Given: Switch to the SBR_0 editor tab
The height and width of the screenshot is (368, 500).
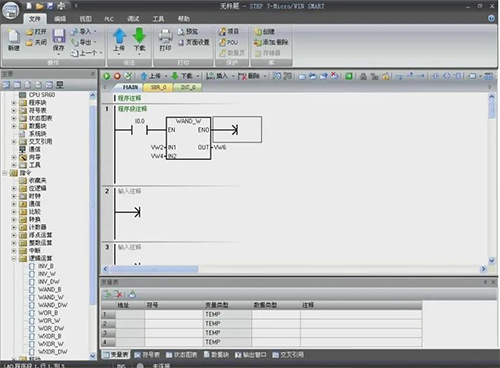Looking at the screenshot, I should point(158,87).
